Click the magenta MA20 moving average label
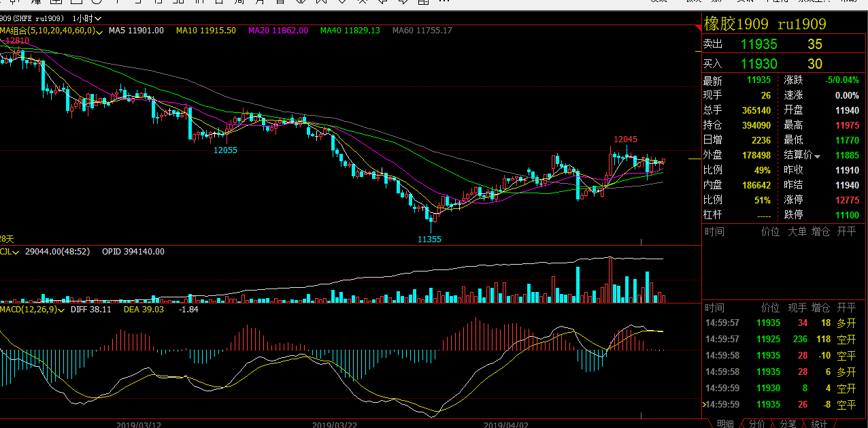 pyautogui.click(x=278, y=31)
